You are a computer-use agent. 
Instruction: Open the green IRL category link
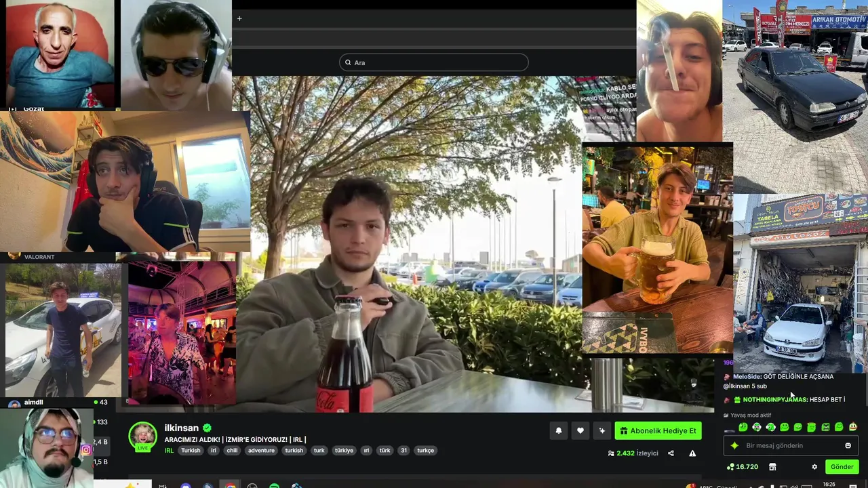(169, 450)
